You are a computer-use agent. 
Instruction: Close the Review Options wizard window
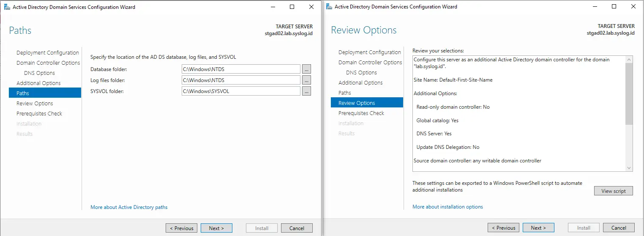click(x=633, y=7)
